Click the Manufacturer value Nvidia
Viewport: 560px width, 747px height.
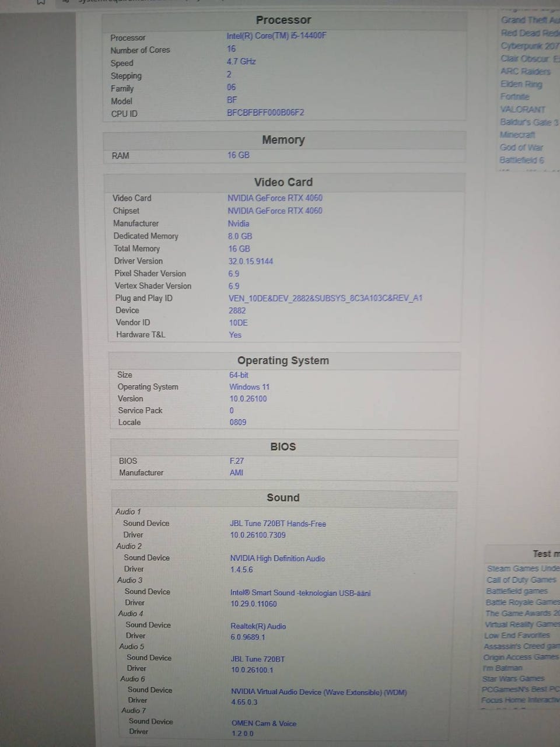click(x=239, y=224)
